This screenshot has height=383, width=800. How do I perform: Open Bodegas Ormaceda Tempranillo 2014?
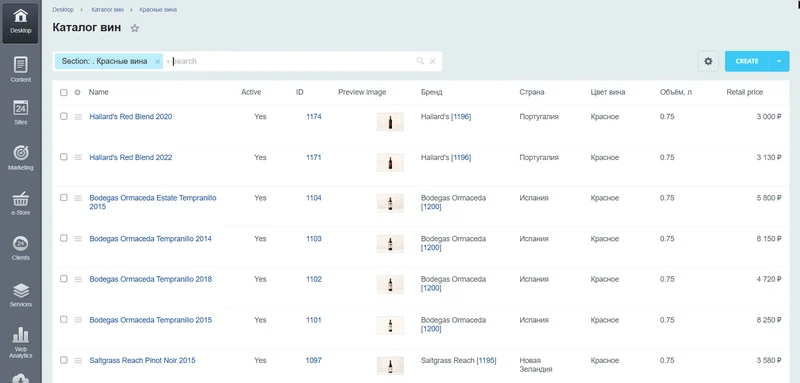151,239
